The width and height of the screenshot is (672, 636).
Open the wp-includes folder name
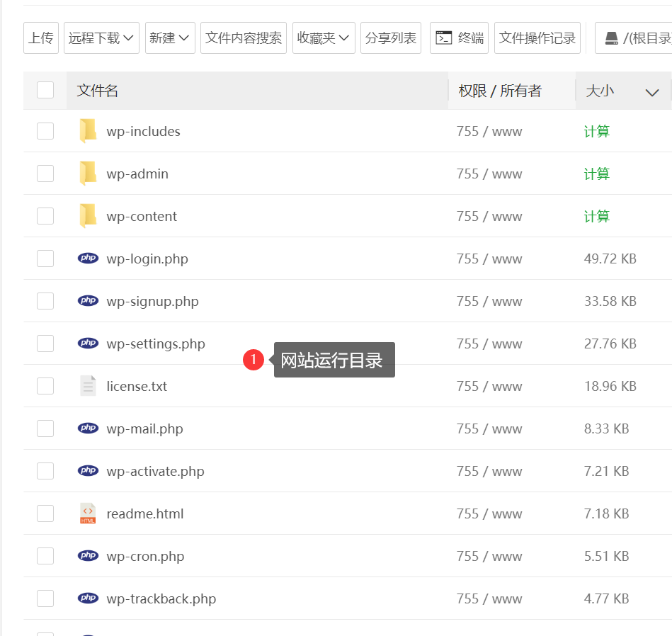tap(143, 131)
